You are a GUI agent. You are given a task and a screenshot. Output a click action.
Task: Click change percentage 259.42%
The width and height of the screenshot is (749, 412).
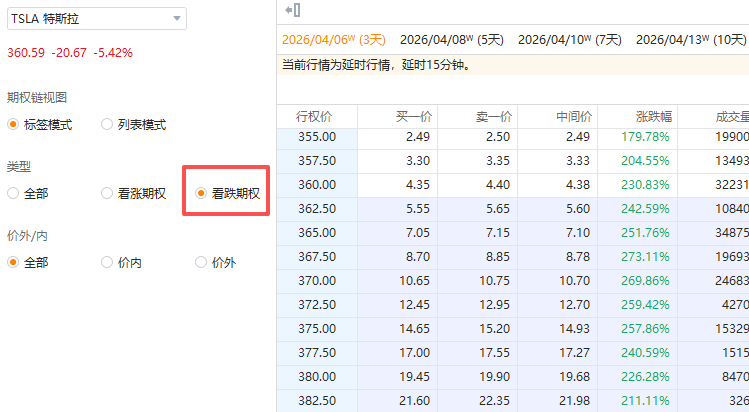coord(645,305)
